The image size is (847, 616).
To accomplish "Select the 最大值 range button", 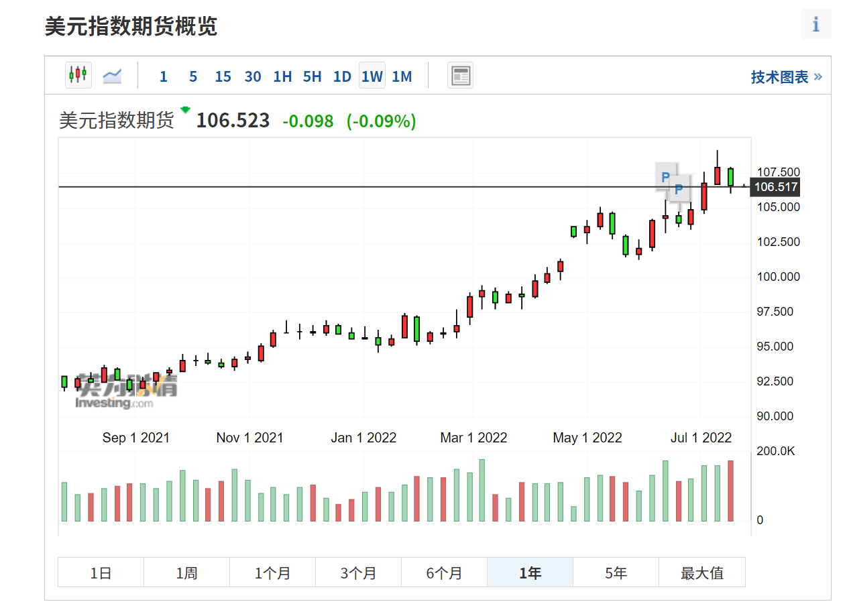I will [x=701, y=572].
